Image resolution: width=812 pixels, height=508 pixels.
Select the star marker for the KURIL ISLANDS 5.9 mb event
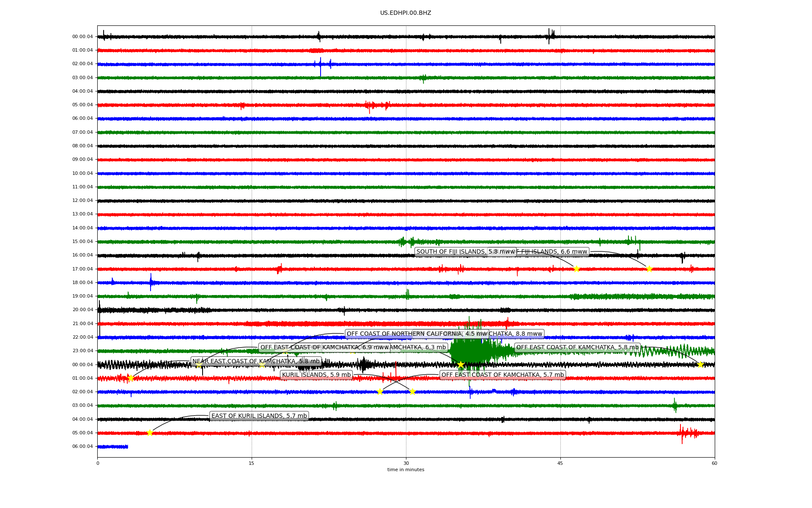412,392
